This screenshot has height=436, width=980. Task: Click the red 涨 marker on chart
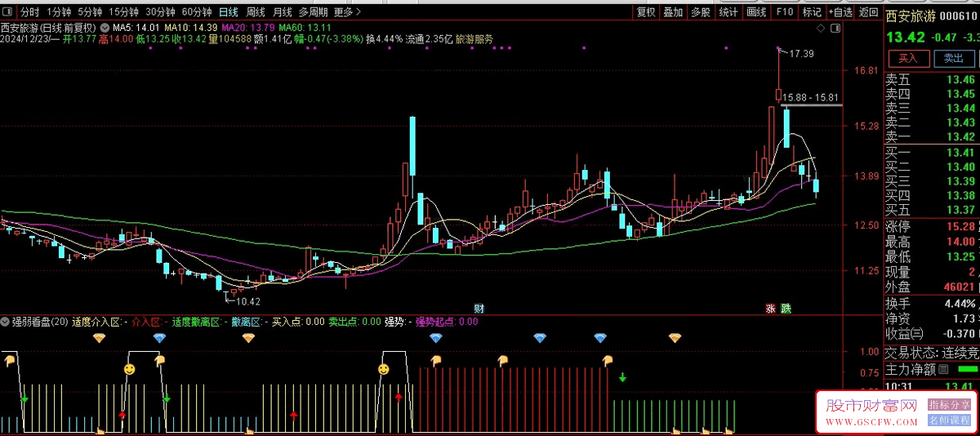pos(770,308)
